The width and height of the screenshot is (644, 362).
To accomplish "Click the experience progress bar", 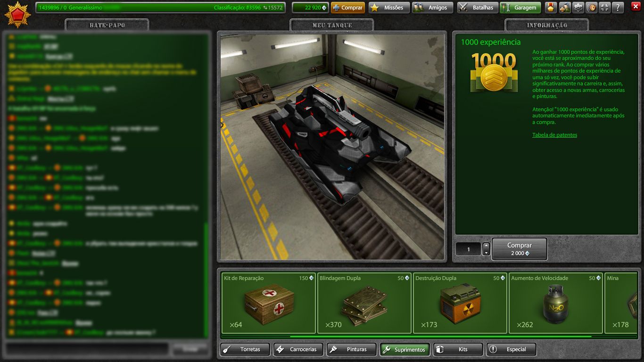I will pyautogui.click(x=160, y=8).
